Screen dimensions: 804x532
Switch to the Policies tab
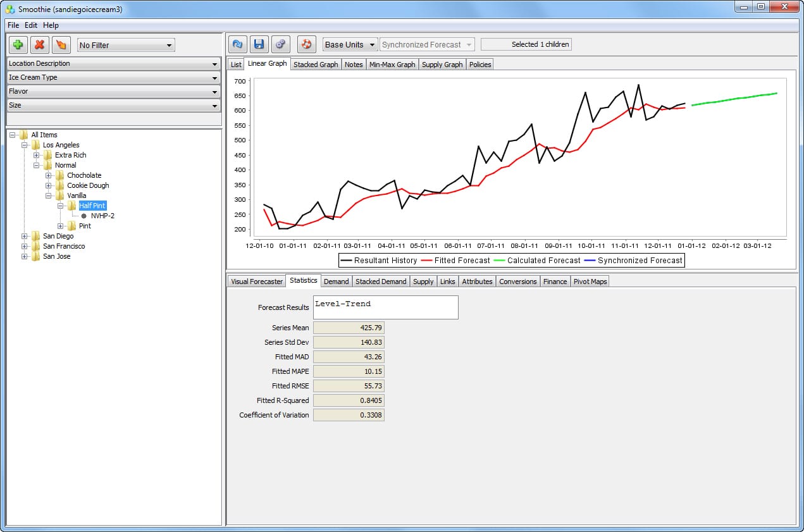(x=480, y=65)
